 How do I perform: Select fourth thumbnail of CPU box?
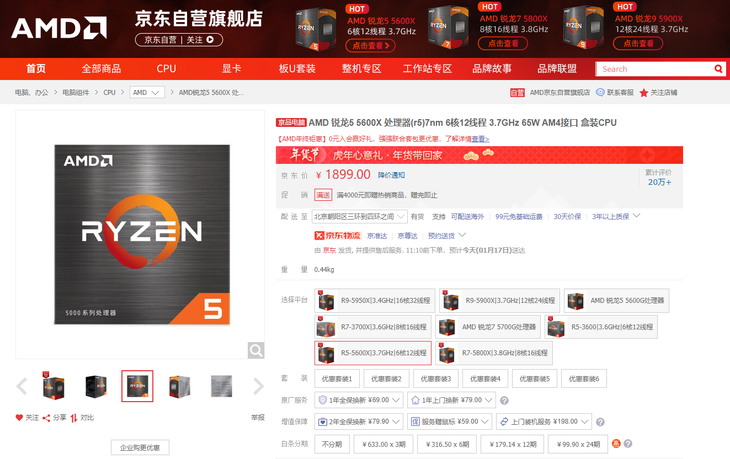click(179, 386)
